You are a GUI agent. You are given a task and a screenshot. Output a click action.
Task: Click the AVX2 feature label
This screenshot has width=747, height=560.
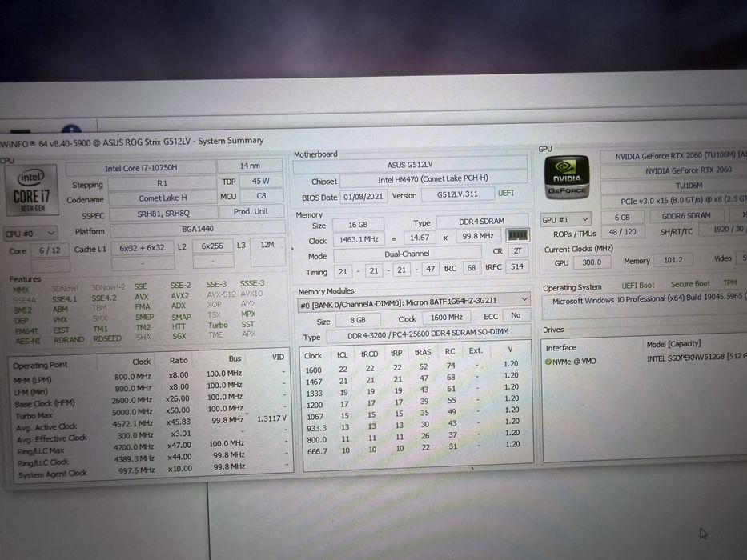tap(179, 296)
